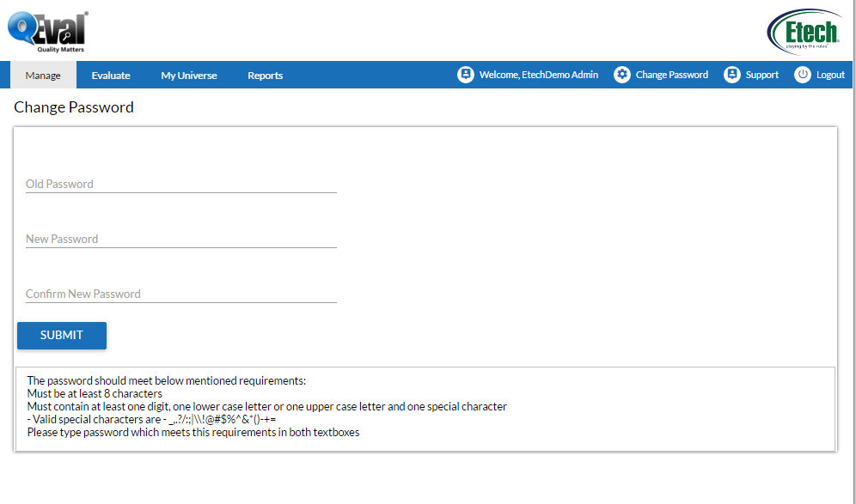
Task: Click the password requirements text box
Action: tap(425, 407)
